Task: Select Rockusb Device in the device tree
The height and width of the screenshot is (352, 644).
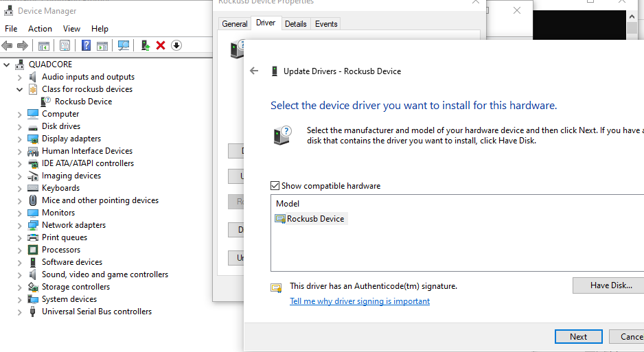Action: point(83,102)
